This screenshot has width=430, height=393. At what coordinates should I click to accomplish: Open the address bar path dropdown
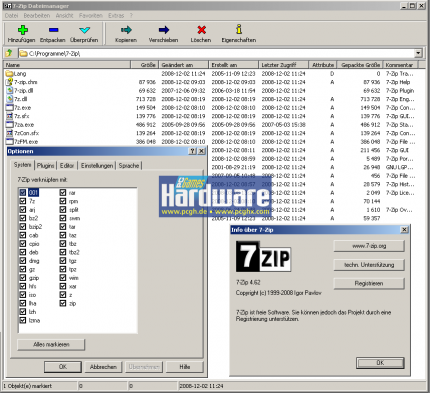pos(418,53)
